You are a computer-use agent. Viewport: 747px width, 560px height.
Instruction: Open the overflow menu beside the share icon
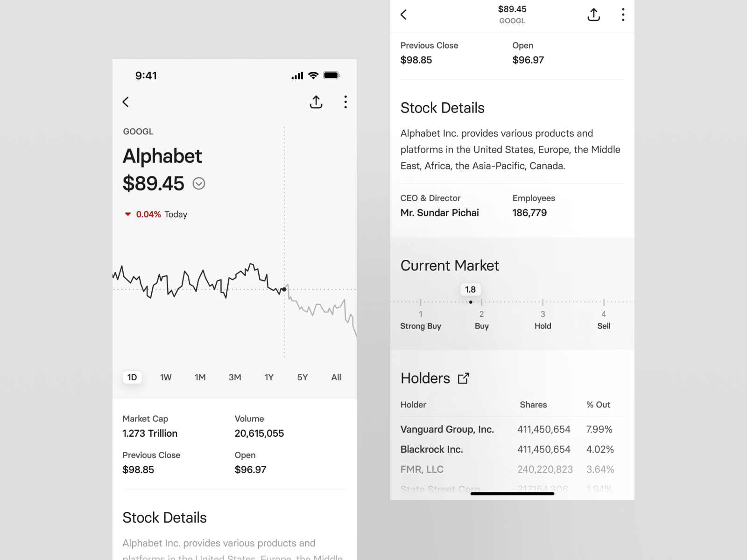623,14
